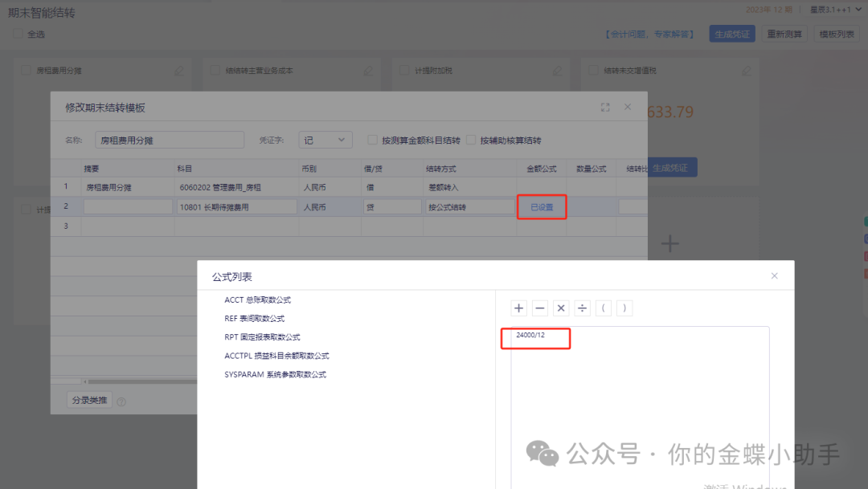Click in the formula text area with 24000/12
This screenshot has width=868, height=489.
pos(639,401)
